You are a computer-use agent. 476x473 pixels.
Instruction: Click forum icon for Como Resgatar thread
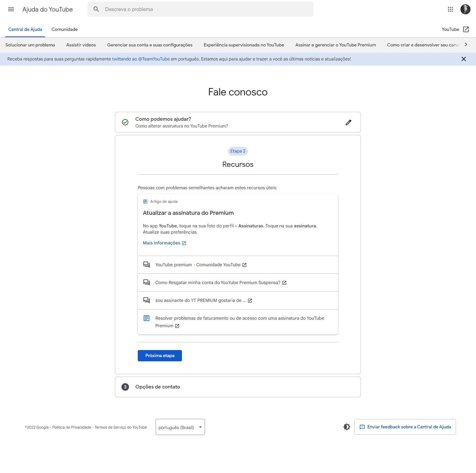[x=147, y=282]
